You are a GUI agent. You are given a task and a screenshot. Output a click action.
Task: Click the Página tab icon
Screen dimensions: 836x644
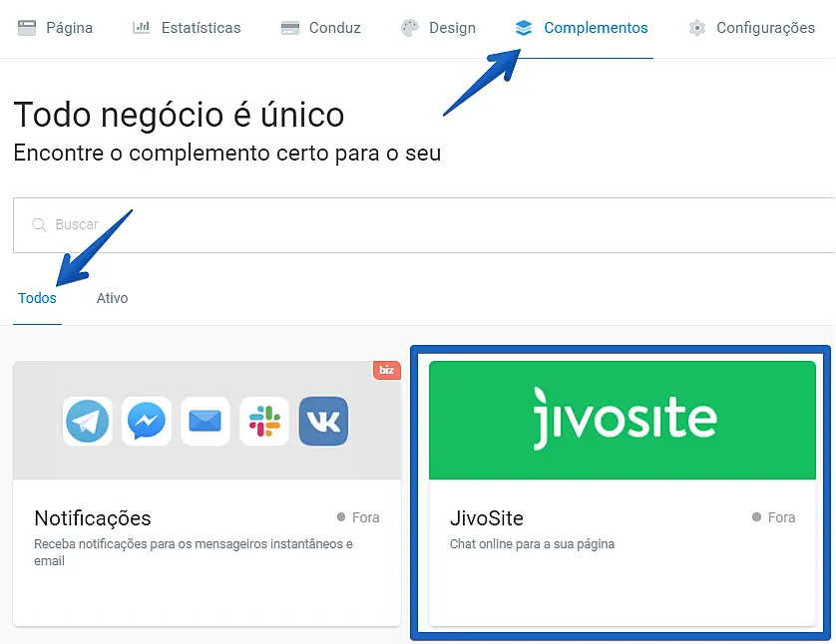coord(27,28)
